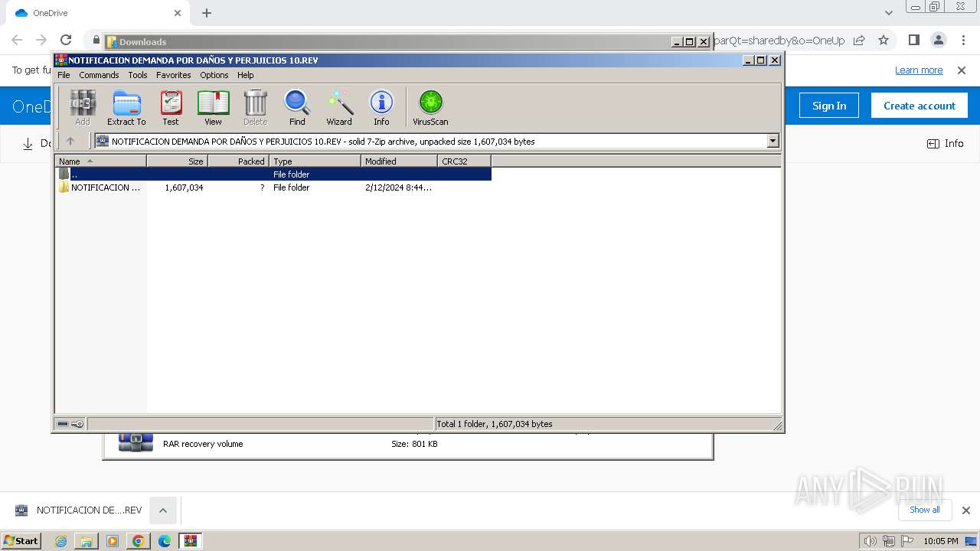980x551 pixels.
Task: Open File Explorer from the taskbar
Action: click(x=87, y=541)
